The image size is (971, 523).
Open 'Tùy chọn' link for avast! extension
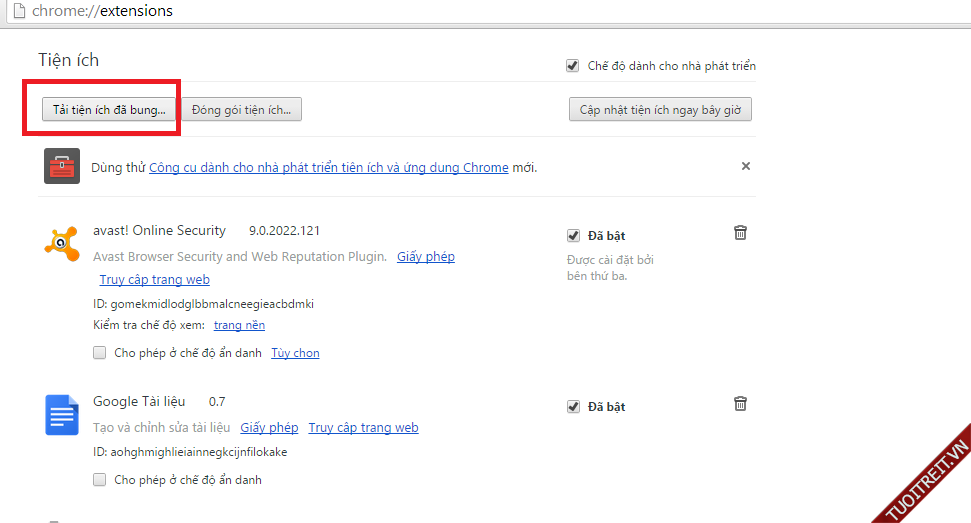point(295,353)
